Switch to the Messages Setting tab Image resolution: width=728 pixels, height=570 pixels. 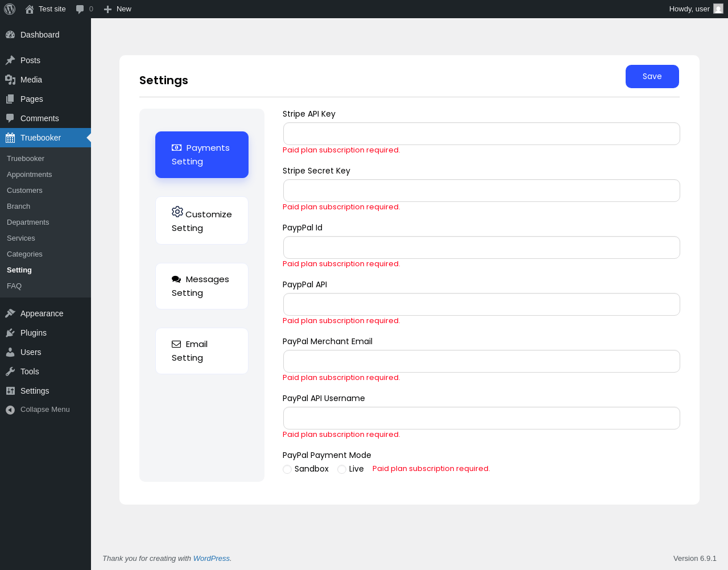pos(202,286)
